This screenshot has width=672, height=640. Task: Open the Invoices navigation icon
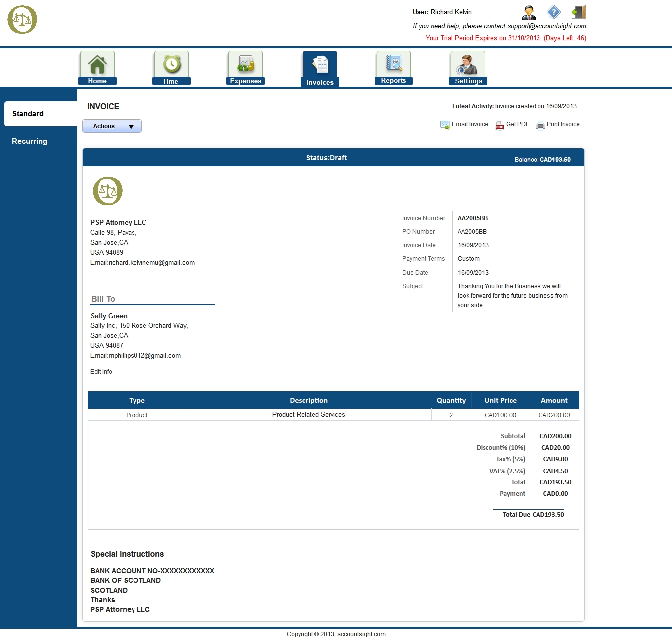pos(320,64)
